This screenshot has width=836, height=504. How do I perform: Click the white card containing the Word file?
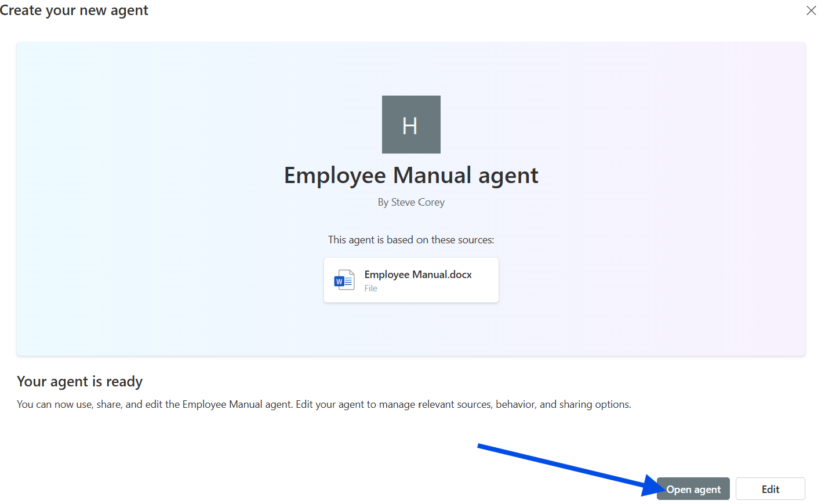(411, 280)
